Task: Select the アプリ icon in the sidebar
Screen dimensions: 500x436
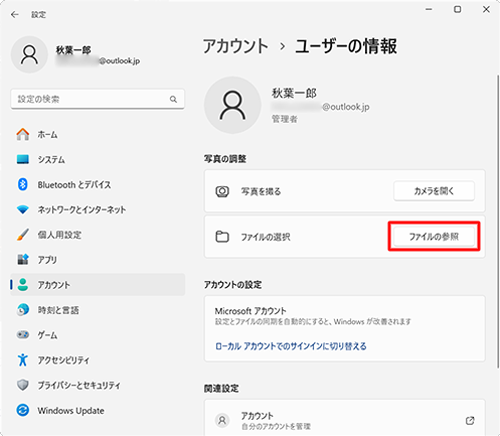Action: point(23,260)
